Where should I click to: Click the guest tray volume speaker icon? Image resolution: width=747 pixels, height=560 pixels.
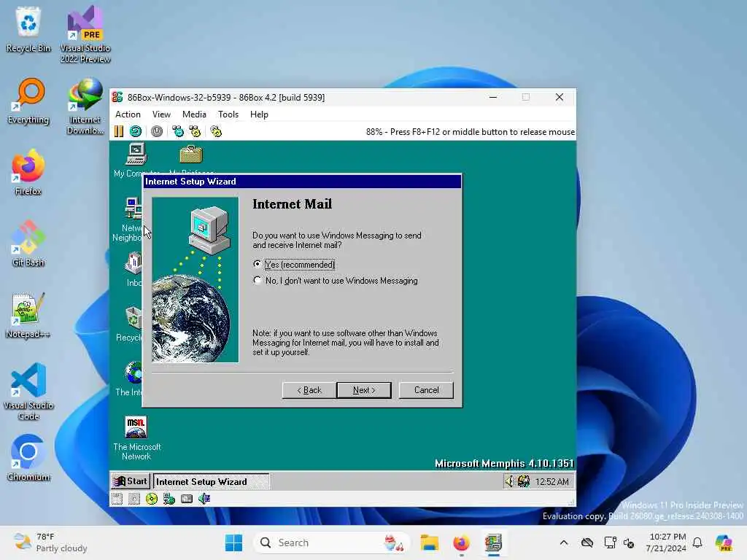[510, 481]
